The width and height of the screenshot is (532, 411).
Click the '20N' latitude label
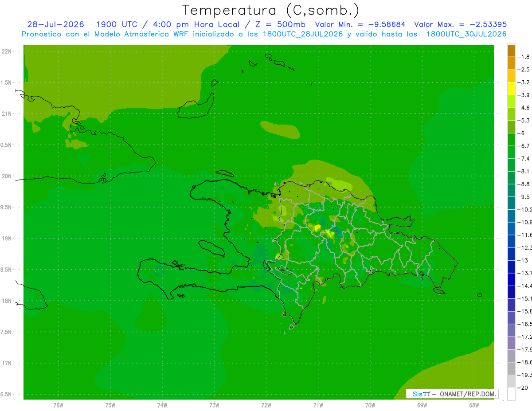[x=7, y=176]
